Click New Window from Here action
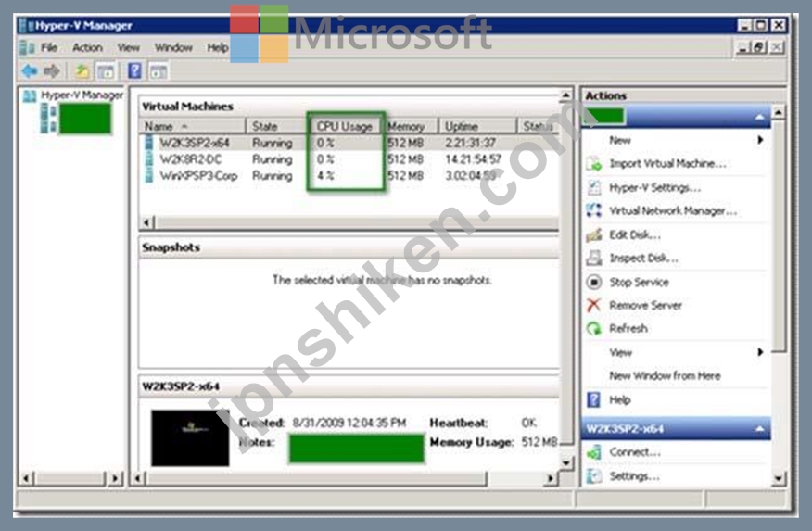 665,375
